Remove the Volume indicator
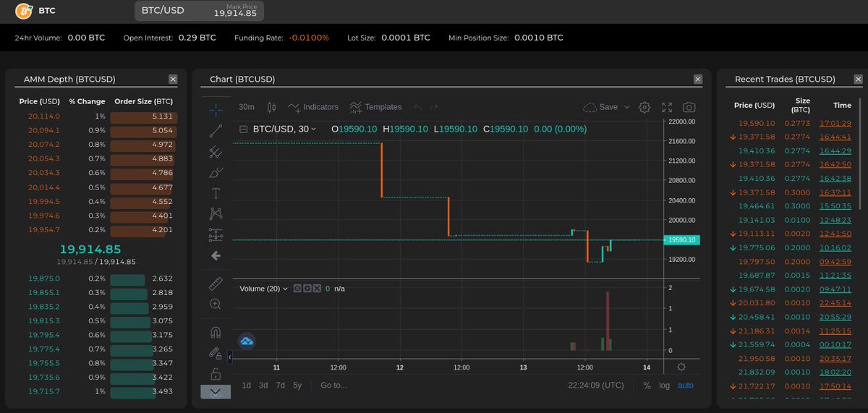The width and height of the screenshot is (868, 413). pyautogui.click(x=316, y=289)
